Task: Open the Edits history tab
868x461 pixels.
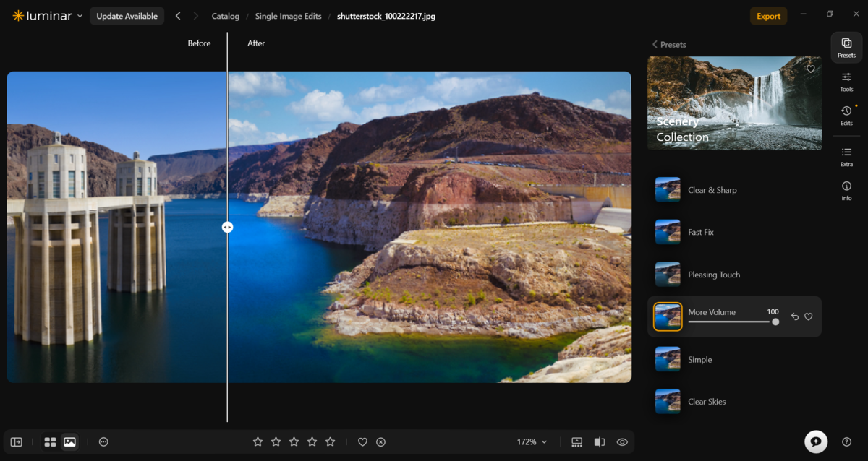Action: [846, 116]
